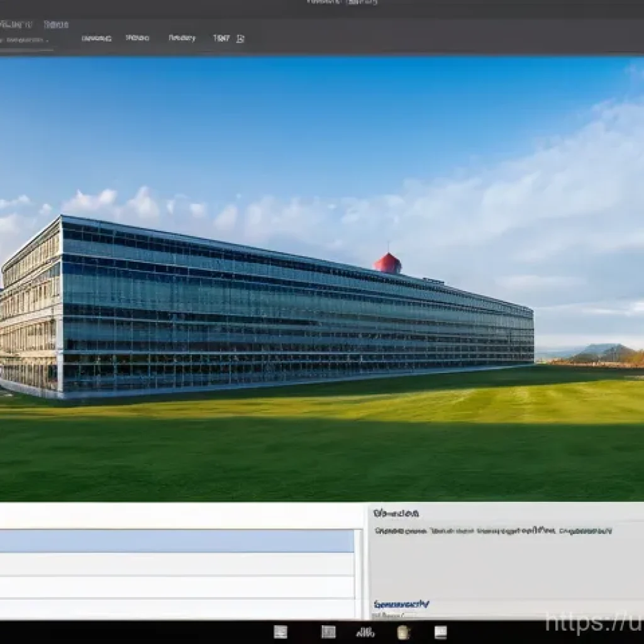Click the fourth short toolbar label
This screenshot has height=644, width=644.
click(x=221, y=38)
